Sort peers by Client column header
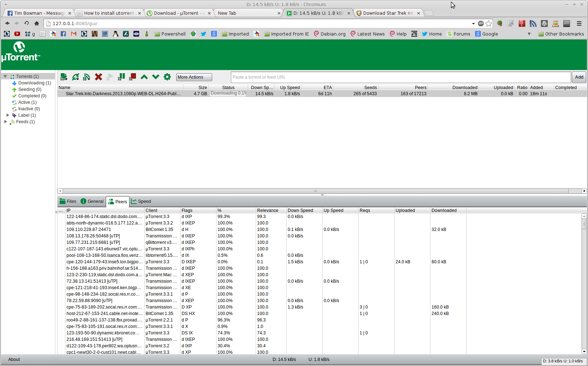588x366 pixels. coord(162,210)
